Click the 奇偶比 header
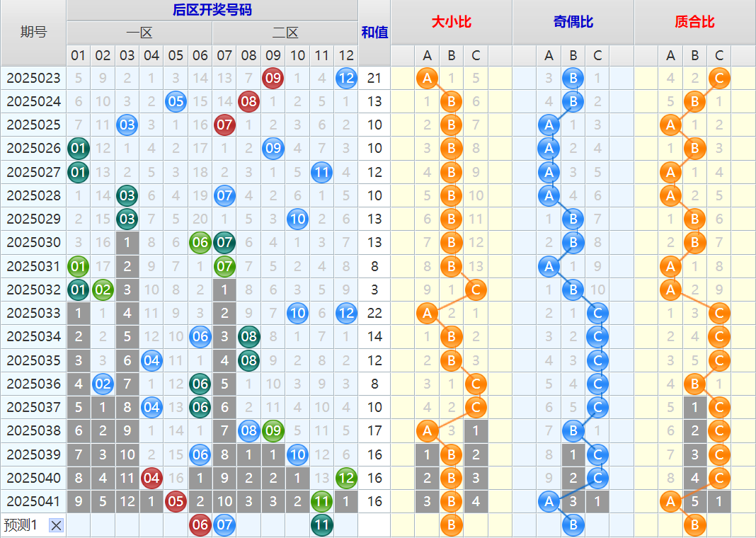 tap(573, 22)
